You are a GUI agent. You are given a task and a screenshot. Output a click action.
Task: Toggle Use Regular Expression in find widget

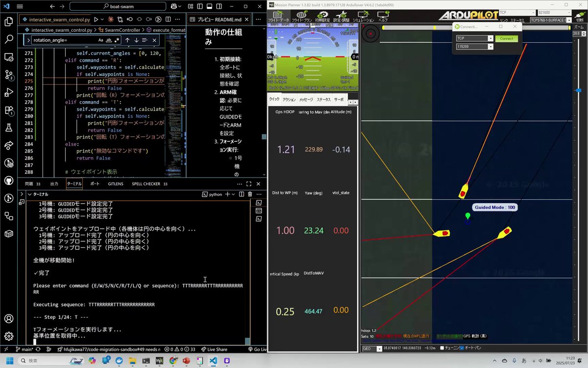point(117,40)
